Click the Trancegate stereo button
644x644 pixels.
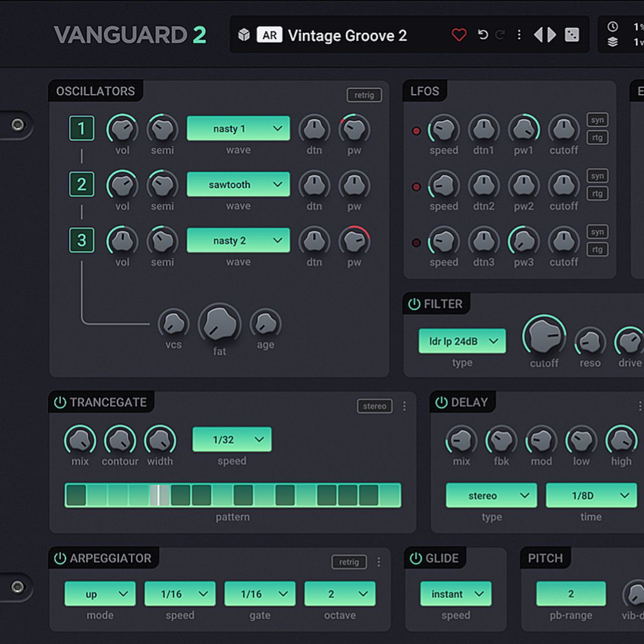[x=375, y=406]
